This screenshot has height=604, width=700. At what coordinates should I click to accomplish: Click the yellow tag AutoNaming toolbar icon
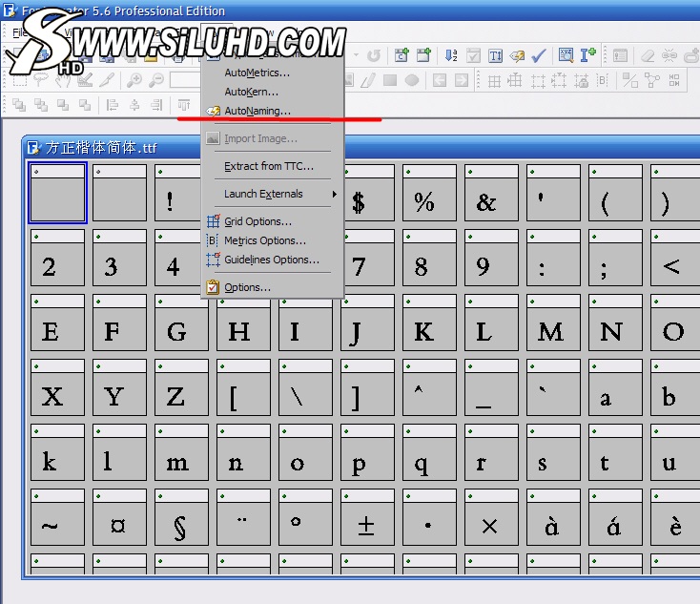(x=517, y=56)
